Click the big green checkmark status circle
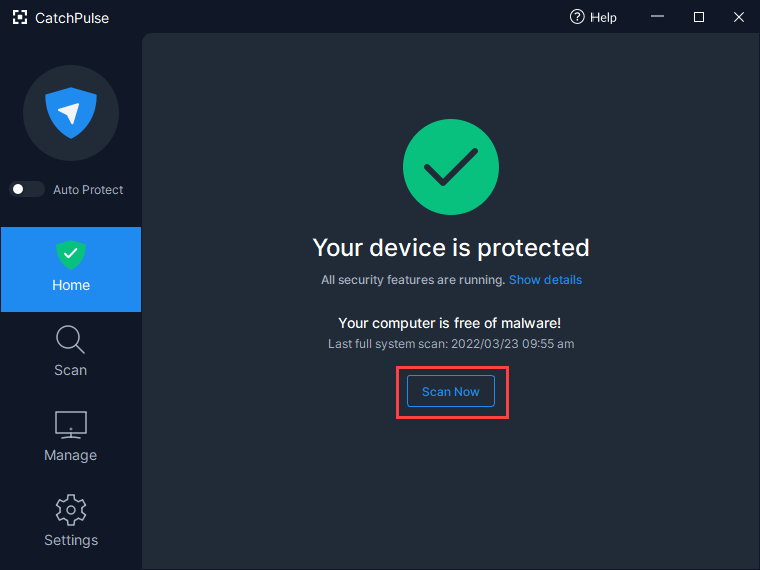The width and height of the screenshot is (760, 570). tap(451, 167)
